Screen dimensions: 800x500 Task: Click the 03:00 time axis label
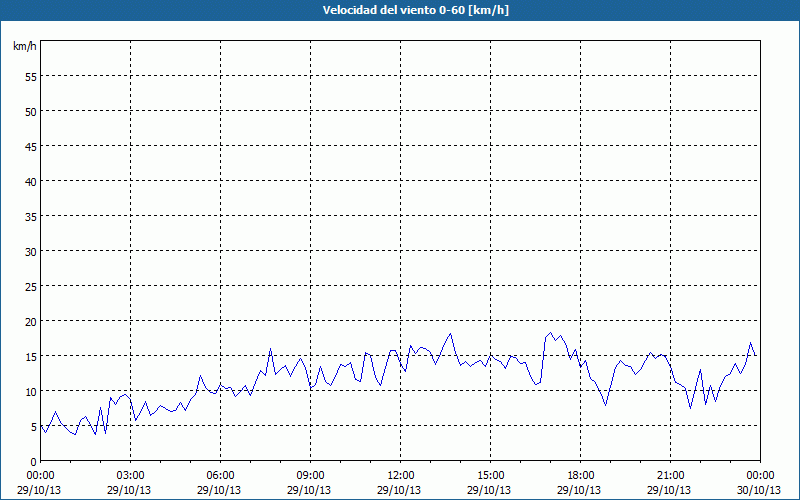click(x=131, y=476)
